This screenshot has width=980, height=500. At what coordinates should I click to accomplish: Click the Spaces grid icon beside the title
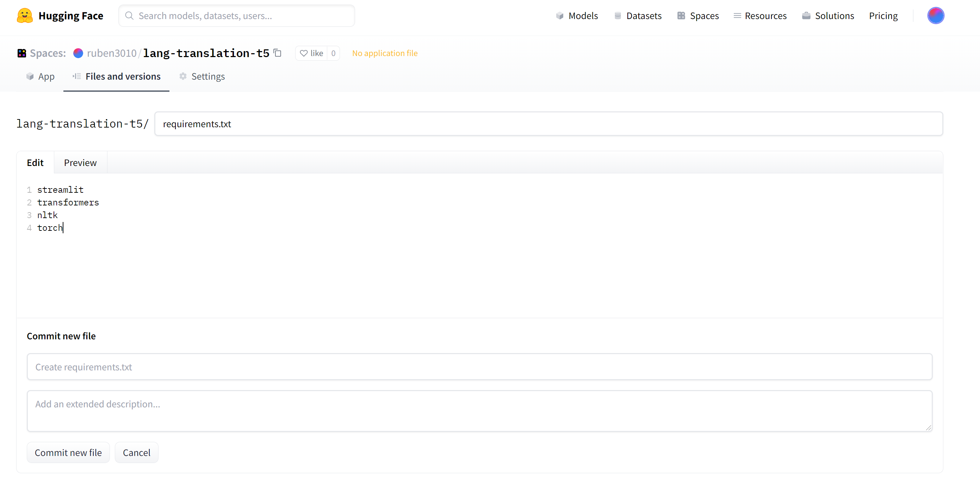click(22, 53)
